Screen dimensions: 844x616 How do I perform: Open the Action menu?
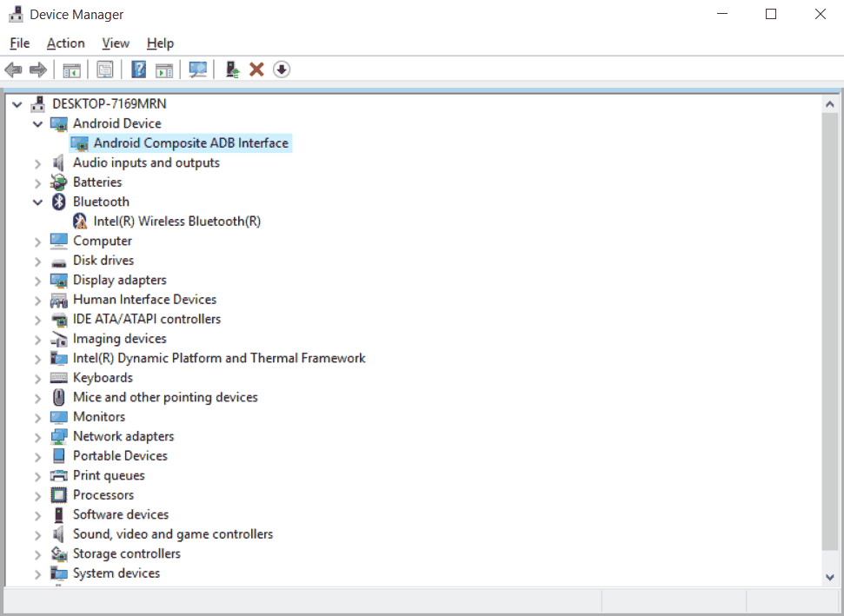[x=66, y=43]
